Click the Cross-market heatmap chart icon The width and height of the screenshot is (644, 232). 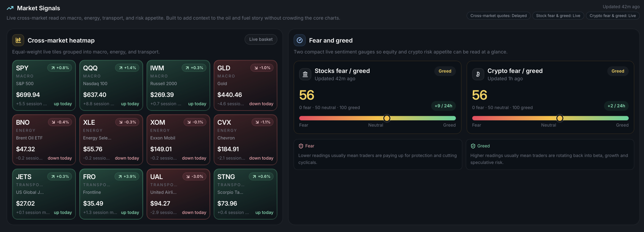pyautogui.click(x=18, y=40)
